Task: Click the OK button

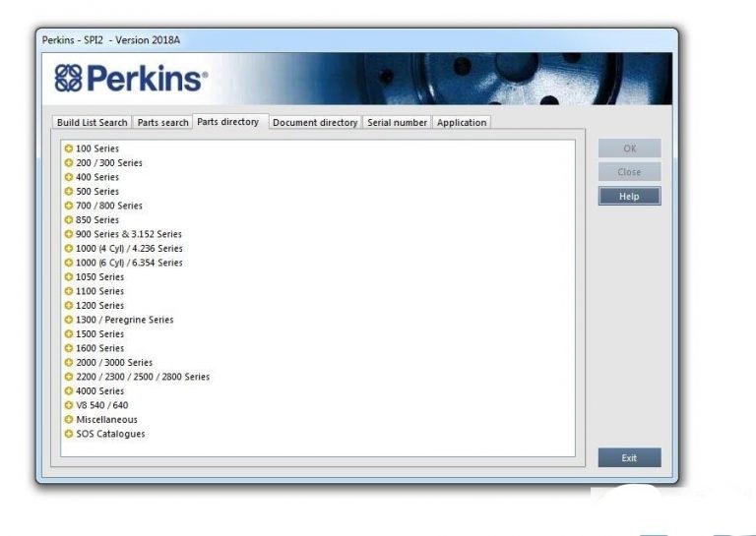Action: coord(630,149)
